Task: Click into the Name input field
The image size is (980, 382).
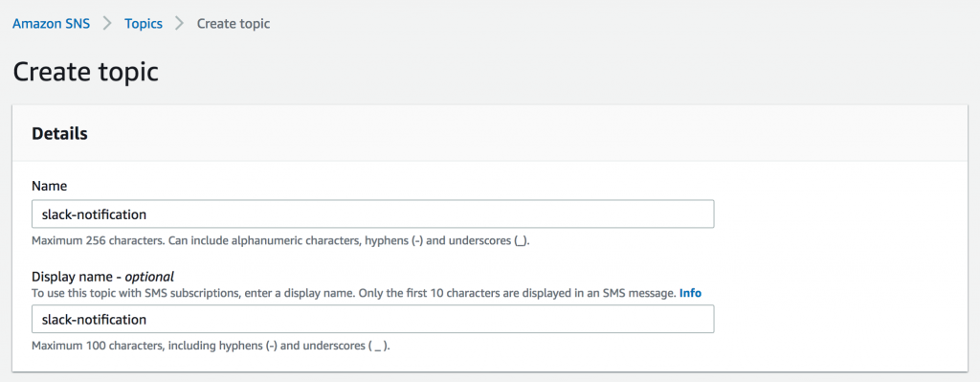Action: [372, 214]
